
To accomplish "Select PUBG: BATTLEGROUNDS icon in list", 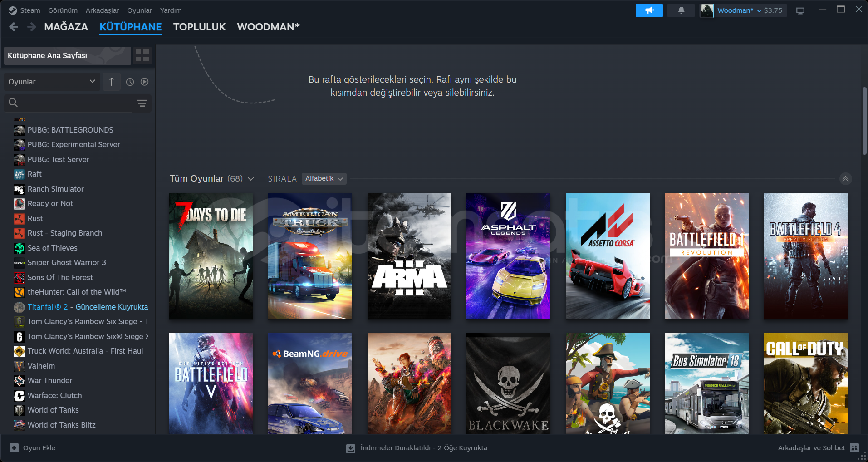I will (19, 130).
